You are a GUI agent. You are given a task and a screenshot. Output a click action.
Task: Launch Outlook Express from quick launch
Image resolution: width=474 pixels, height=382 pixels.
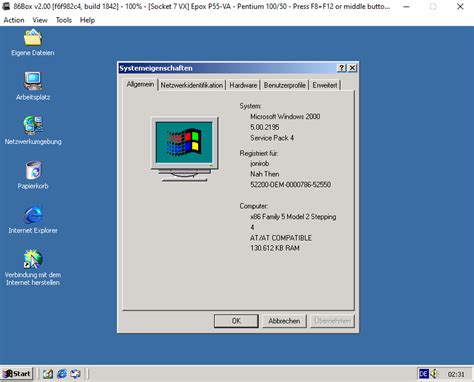76,374
